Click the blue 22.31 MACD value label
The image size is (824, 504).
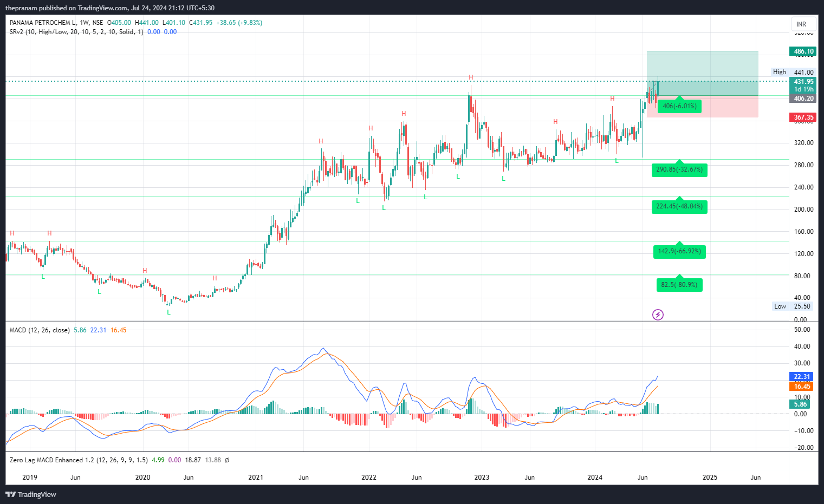click(x=801, y=377)
